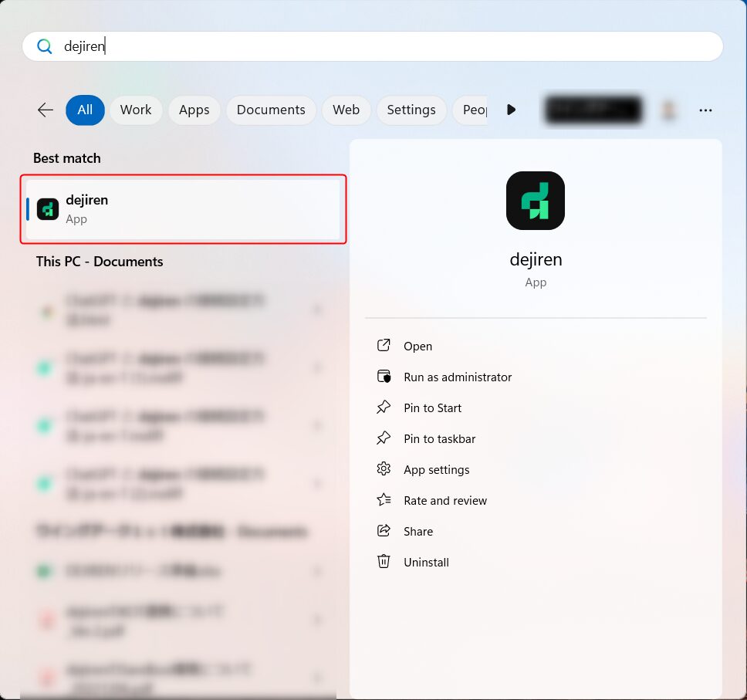Choose Share for the dejiren app
The width and height of the screenshot is (747, 700).
[x=418, y=531]
